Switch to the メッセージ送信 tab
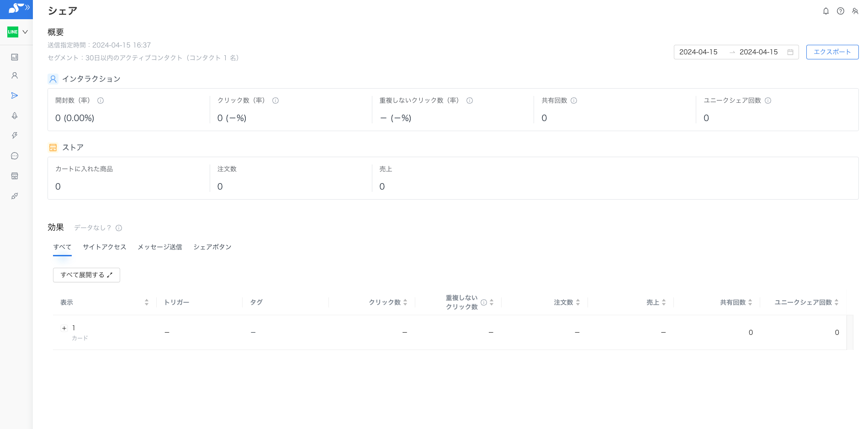This screenshot has width=868, height=429. point(160,247)
